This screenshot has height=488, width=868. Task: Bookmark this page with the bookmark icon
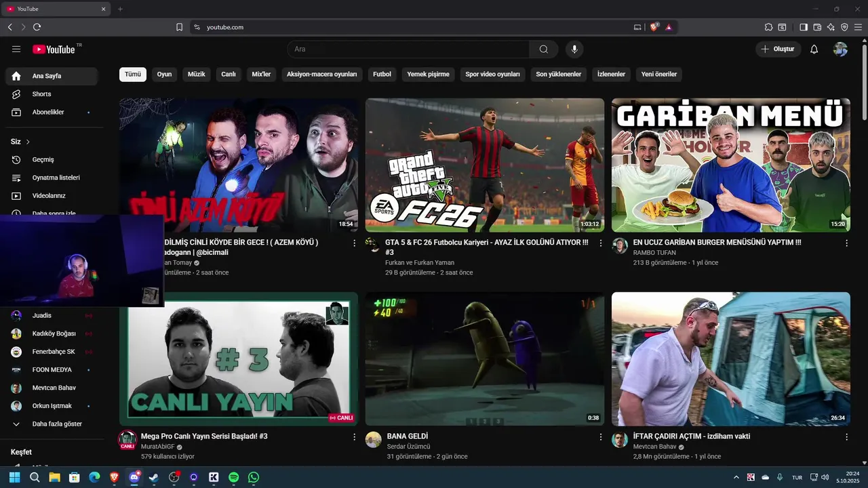tap(179, 27)
